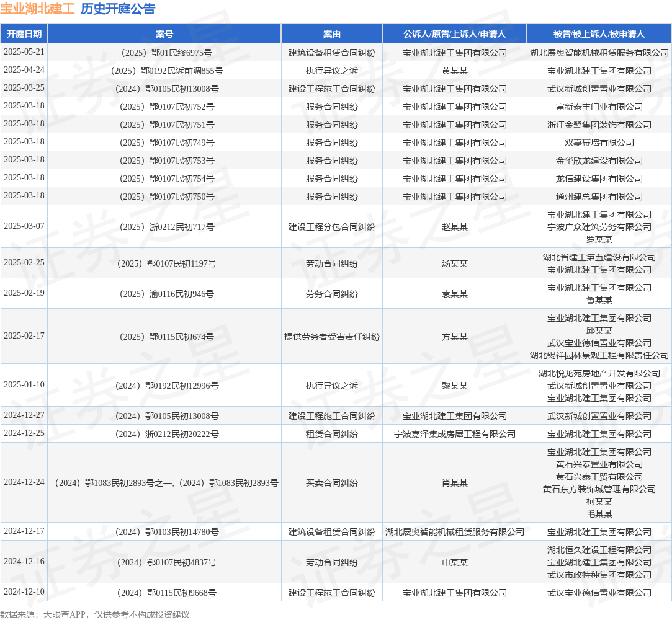Viewport: 672px width, 620px height.
Task: Click 湖北展奥智能机械租赁服务有限公司 in the 2025-05-21 row
Action: pyautogui.click(x=599, y=53)
